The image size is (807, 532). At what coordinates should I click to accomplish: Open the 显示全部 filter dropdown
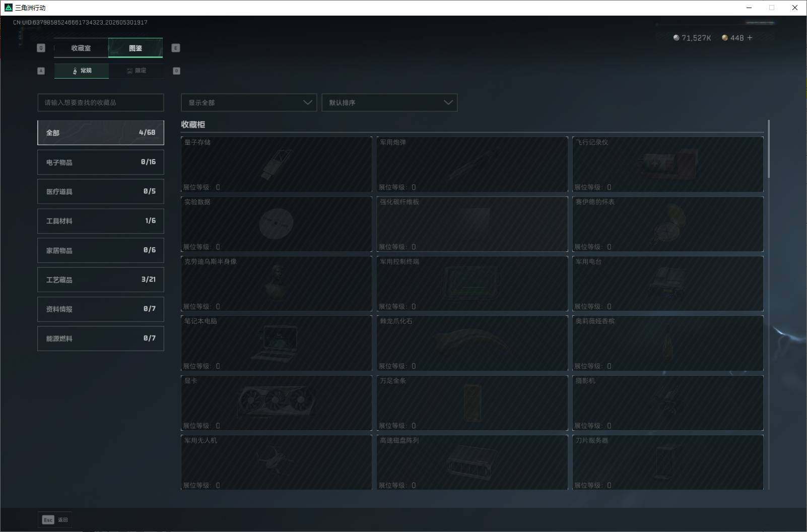click(x=249, y=102)
